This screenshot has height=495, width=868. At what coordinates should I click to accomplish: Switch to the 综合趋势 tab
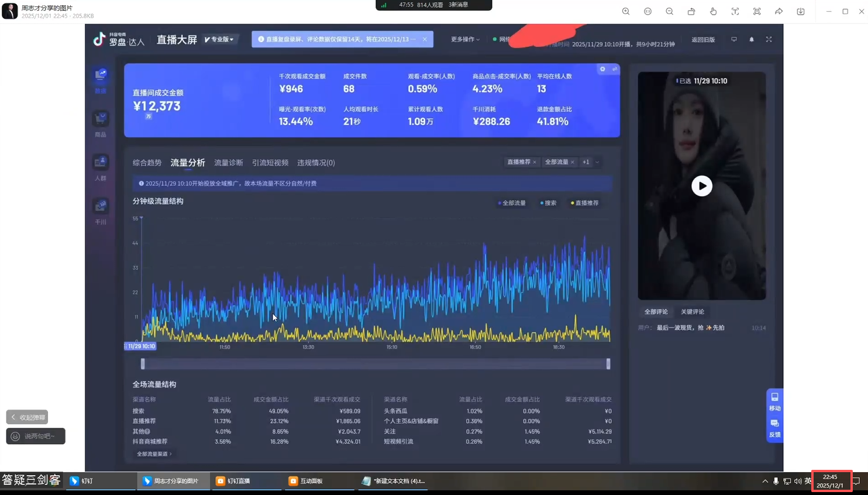(147, 163)
